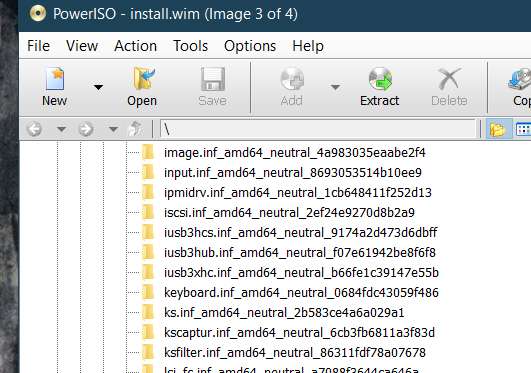Screen dimensions: 531x373
Task: Select input.inf_amd64_neutral_8693053514b10ee9 folder
Action: coord(293,173)
